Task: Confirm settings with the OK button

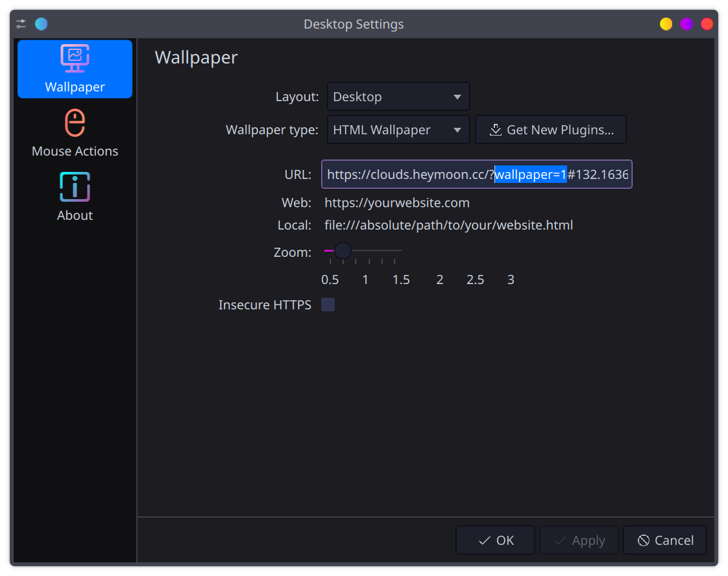Action: pos(495,540)
